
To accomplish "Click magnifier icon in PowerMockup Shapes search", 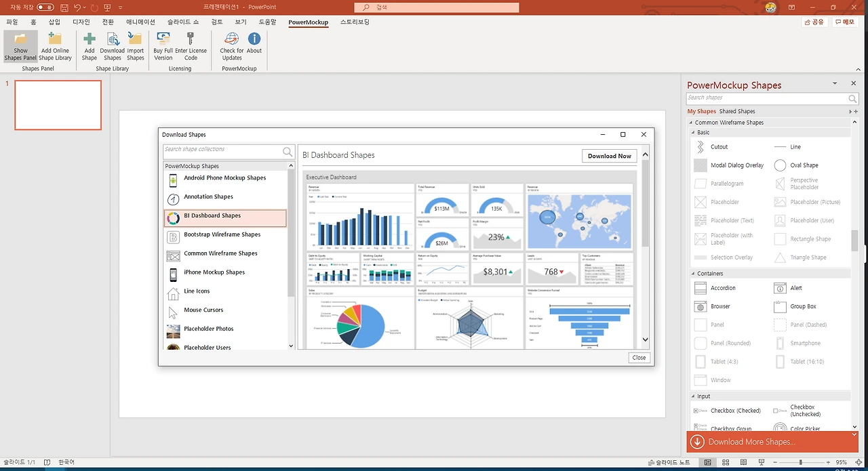I will click(x=853, y=99).
